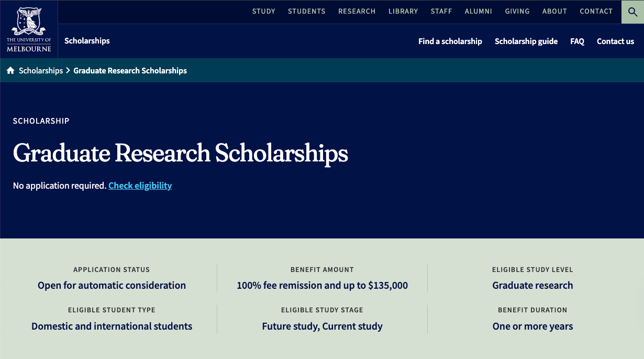This screenshot has height=359, width=644.
Task: Click the Graduate Research Scholarships heading
Action: coord(181,153)
